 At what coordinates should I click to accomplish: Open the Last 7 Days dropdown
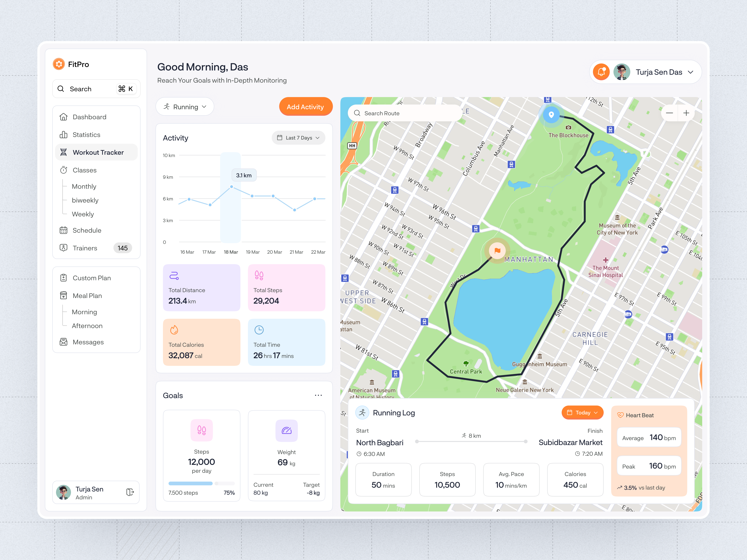click(299, 138)
